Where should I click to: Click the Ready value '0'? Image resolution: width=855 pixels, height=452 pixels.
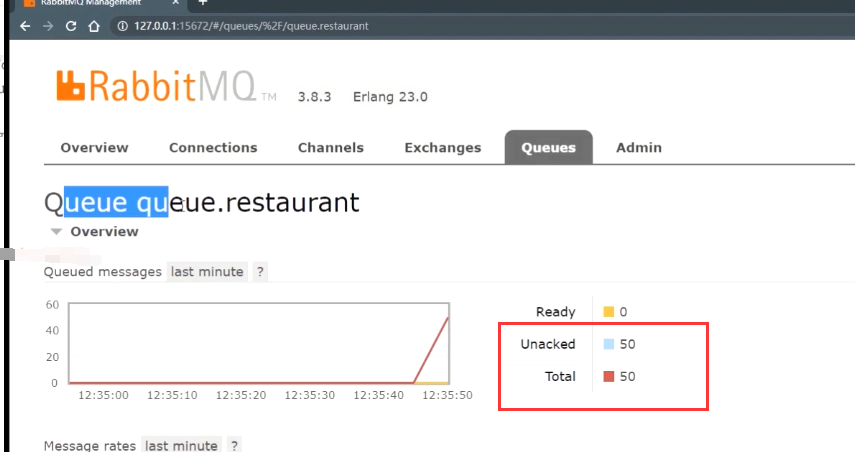[623, 312]
